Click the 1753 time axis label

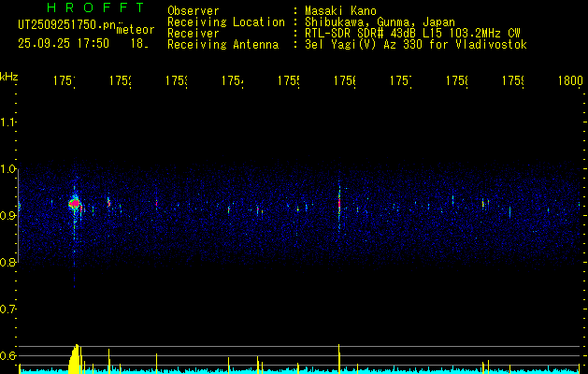click(177, 80)
